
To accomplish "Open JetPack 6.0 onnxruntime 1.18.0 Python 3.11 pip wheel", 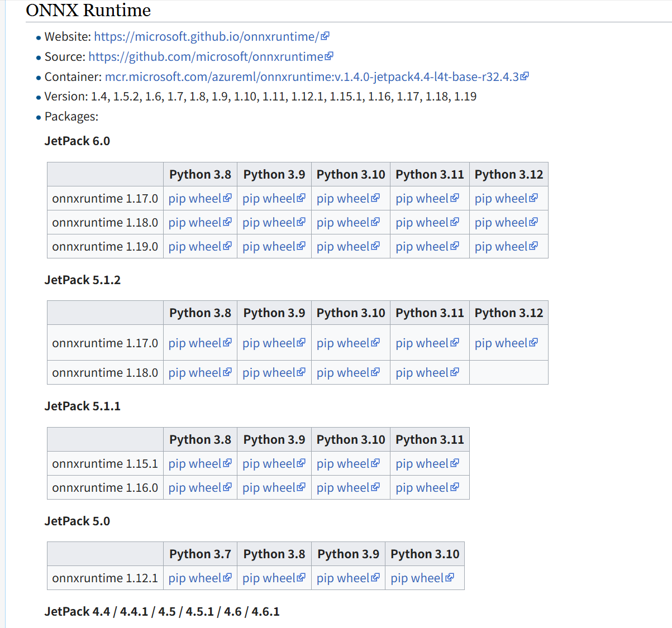I will pos(427,223).
